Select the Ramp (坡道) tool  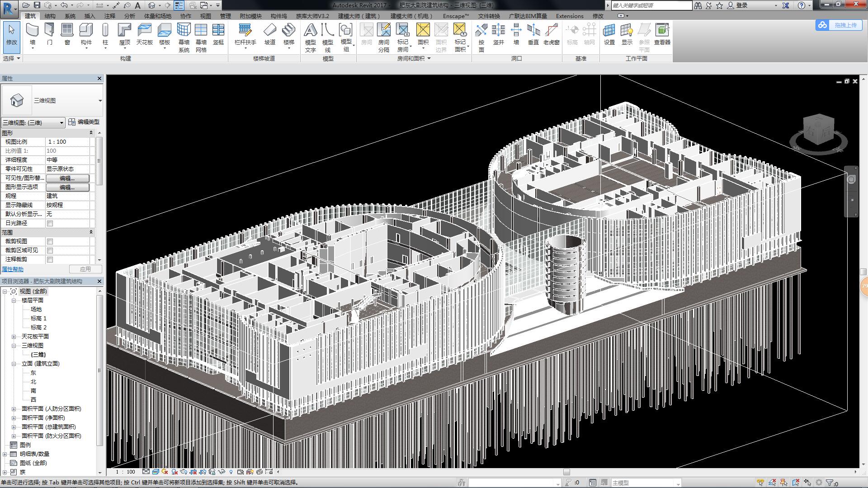click(x=270, y=35)
